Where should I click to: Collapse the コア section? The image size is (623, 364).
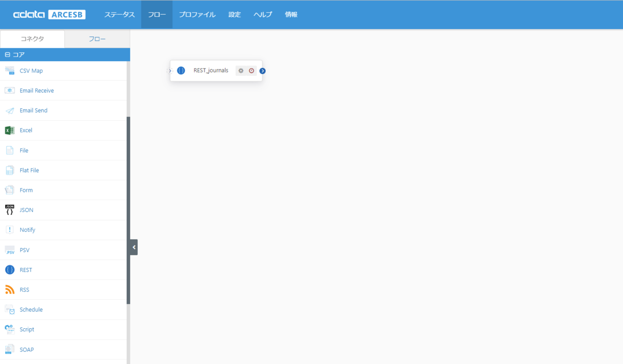(8, 54)
